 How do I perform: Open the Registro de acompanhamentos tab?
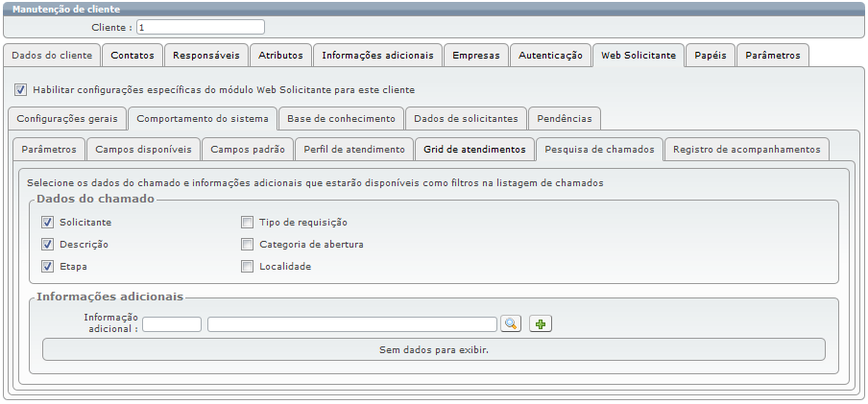tap(747, 150)
